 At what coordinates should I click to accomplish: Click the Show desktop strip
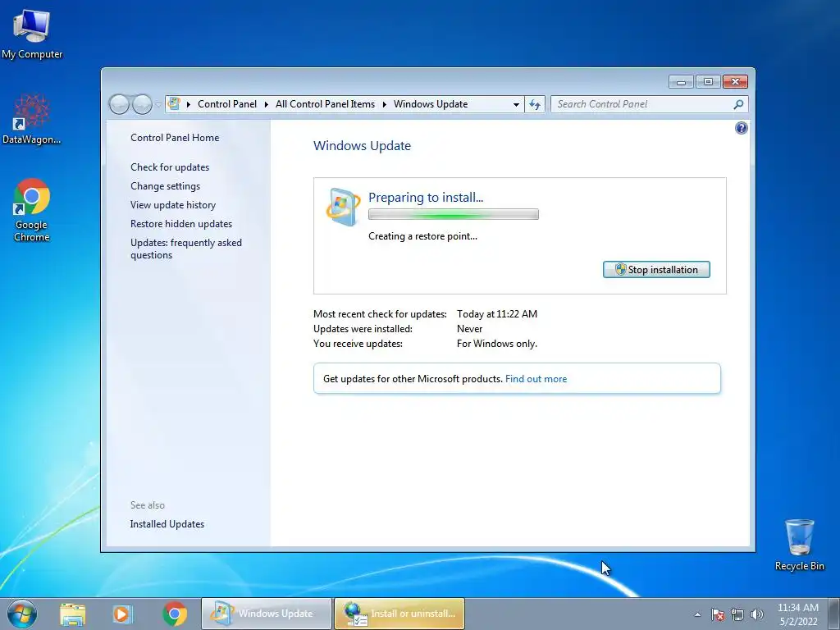(834, 614)
